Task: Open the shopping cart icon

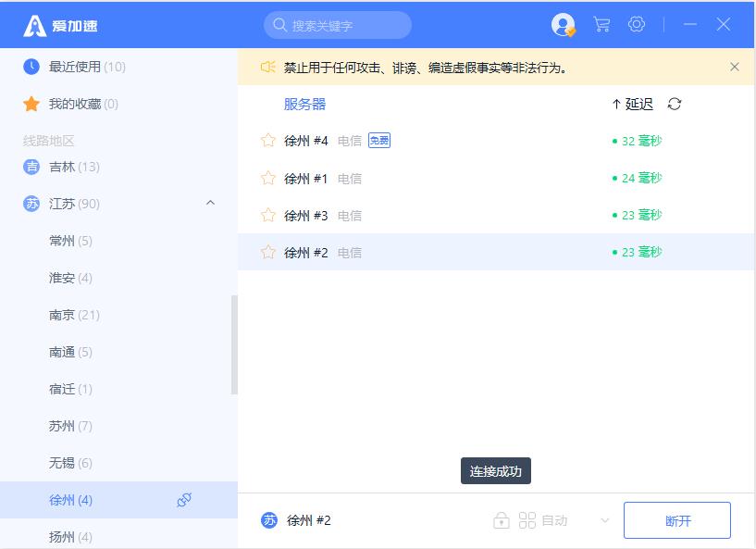Action: (601, 25)
